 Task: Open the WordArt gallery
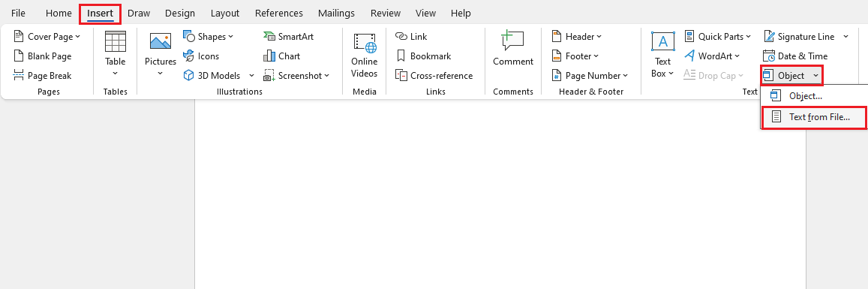pyautogui.click(x=712, y=56)
